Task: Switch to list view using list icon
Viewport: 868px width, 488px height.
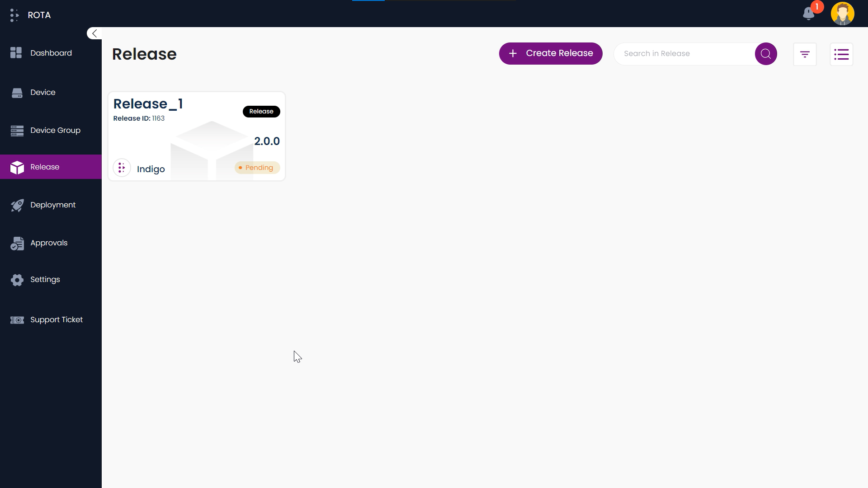Action: click(x=842, y=54)
